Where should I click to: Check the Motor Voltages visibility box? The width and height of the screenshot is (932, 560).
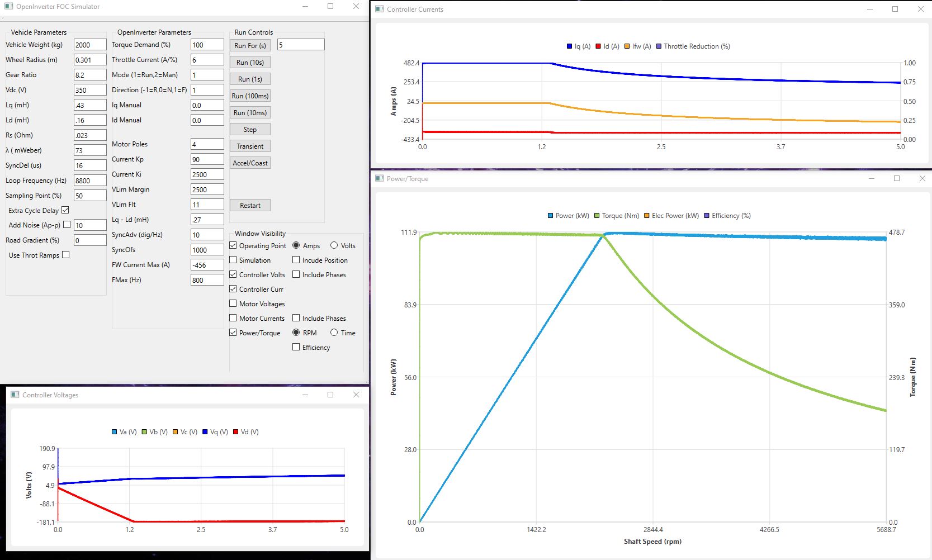tap(233, 303)
